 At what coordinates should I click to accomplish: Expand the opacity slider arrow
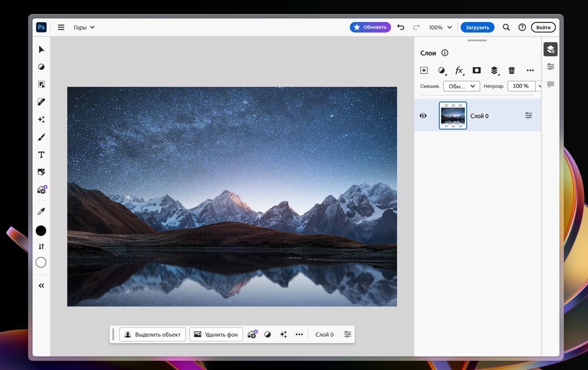539,86
